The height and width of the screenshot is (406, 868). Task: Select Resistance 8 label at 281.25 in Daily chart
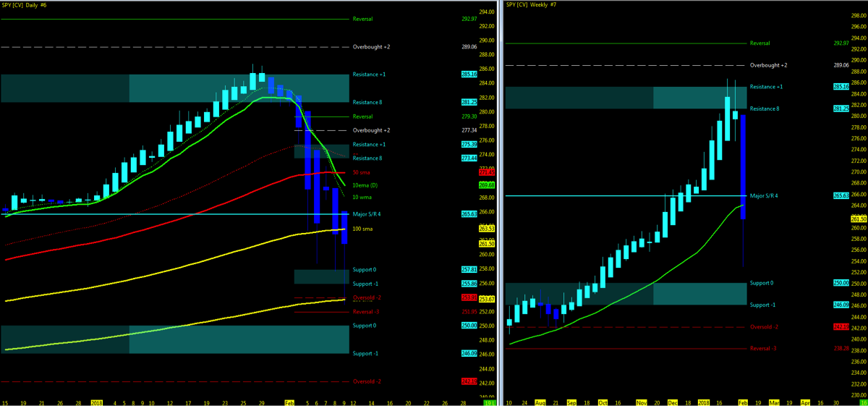(367, 102)
